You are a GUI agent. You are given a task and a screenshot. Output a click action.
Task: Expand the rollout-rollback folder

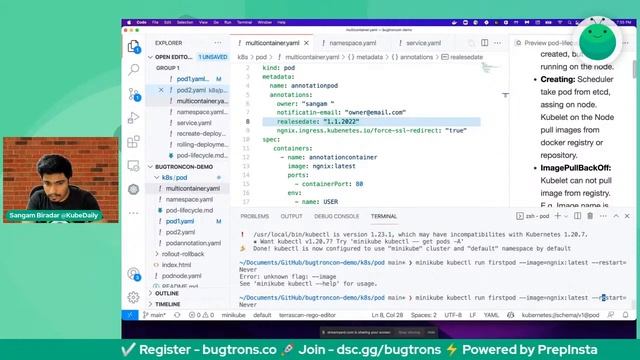[x=157, y=254]
